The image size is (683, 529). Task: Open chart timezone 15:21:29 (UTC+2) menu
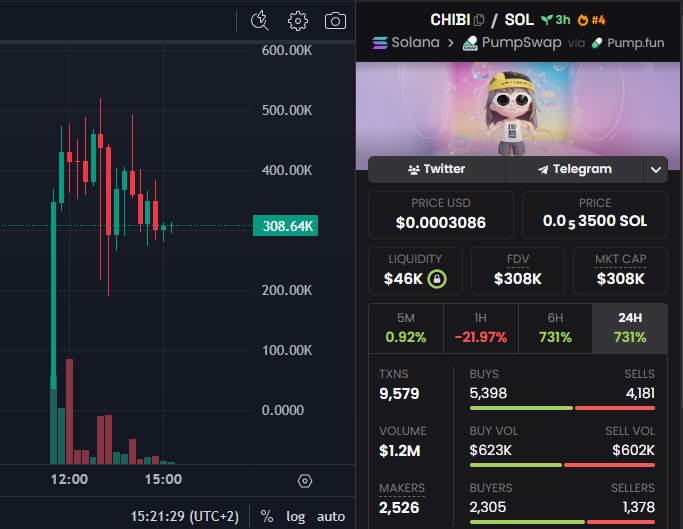(185, 516)
